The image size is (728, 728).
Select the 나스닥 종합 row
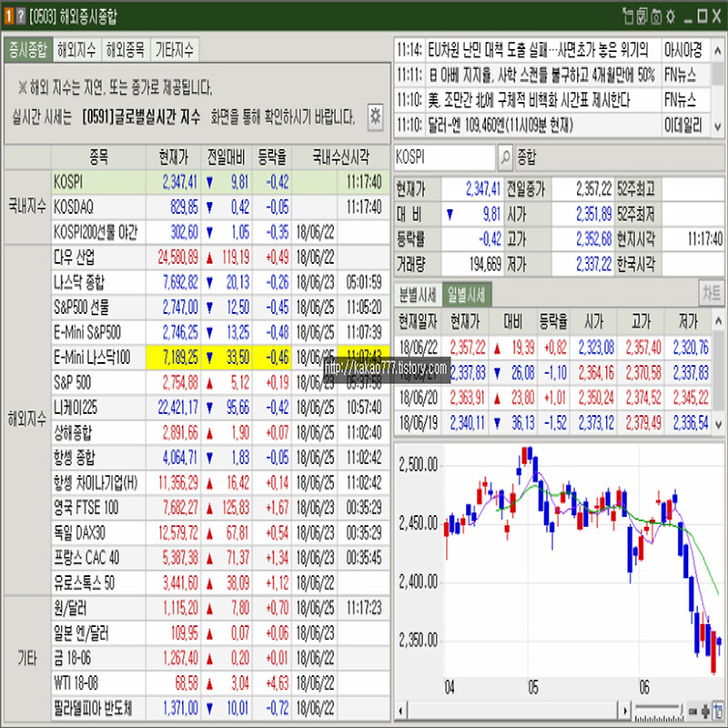(220, 282)
